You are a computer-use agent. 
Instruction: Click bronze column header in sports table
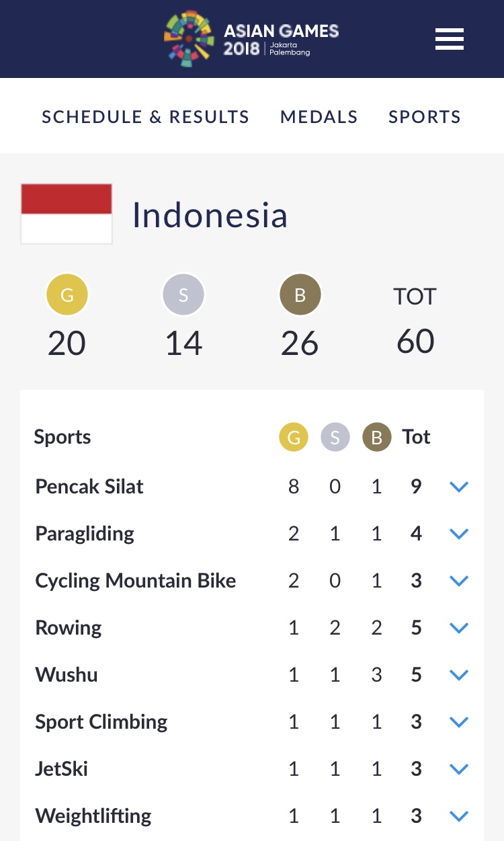coord(376,438)
